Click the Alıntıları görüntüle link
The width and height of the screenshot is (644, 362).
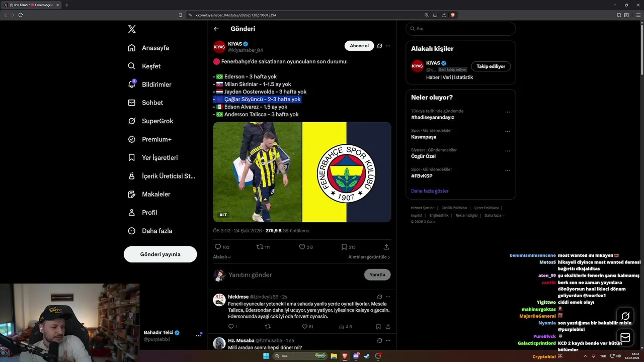click(x=369, y=257)
